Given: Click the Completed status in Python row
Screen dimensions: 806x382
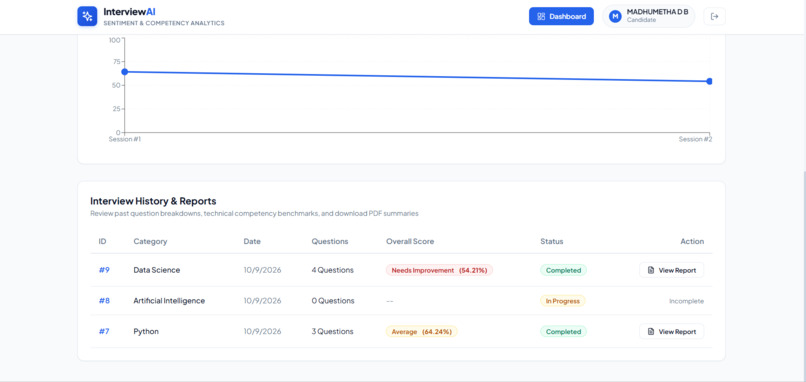Looking at the screenshot, I should point(563,332).
